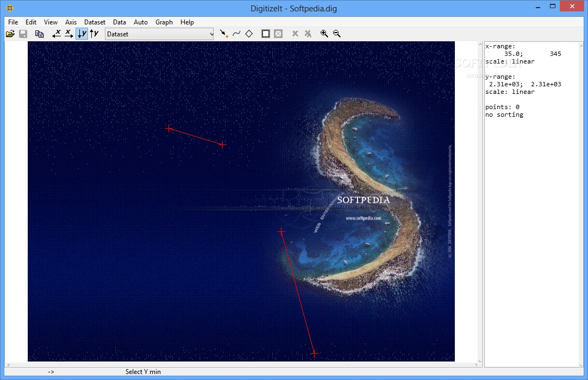Viewport: 588px width, 380px height.
Task: Click the crossed box deselect area icon
Action: pyautogui.click(x=278, y=34)
